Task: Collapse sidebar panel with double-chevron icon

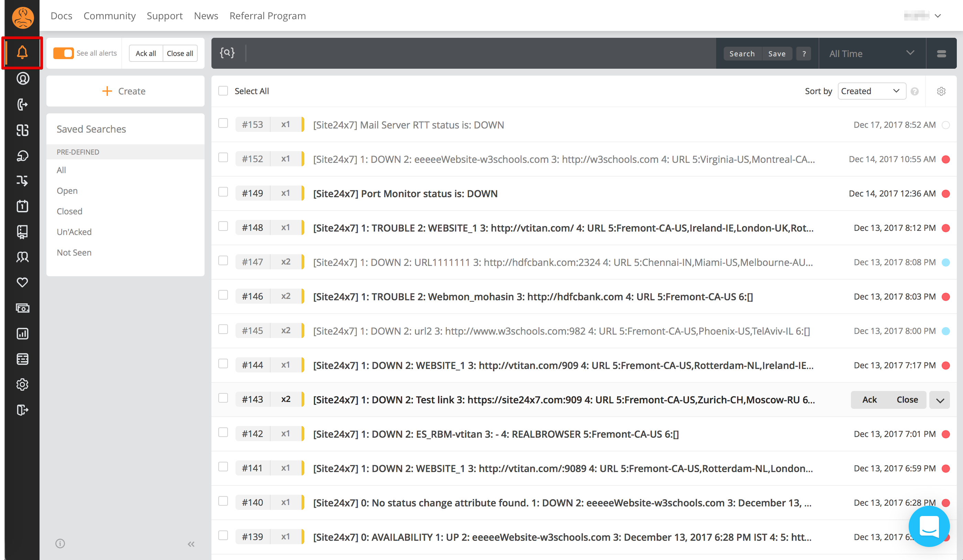Action: point(191,544)
